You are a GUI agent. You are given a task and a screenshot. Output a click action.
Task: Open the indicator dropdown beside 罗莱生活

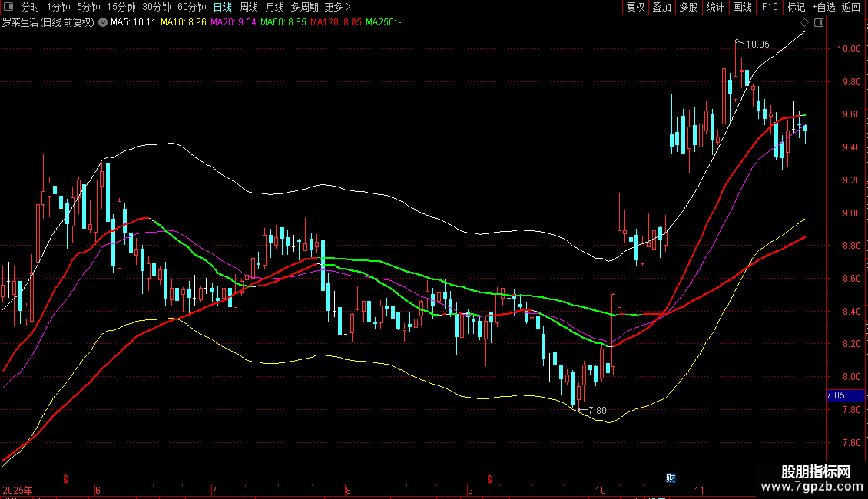tap(103, 22)
